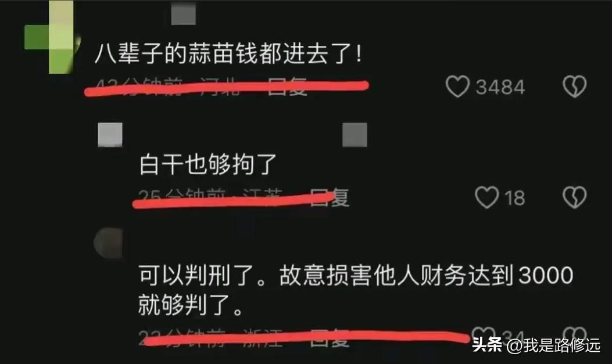Viewport: 612px width, 364px height.
Task: Like the 白干也够拘了 reply
Action: tap(486, 197)
